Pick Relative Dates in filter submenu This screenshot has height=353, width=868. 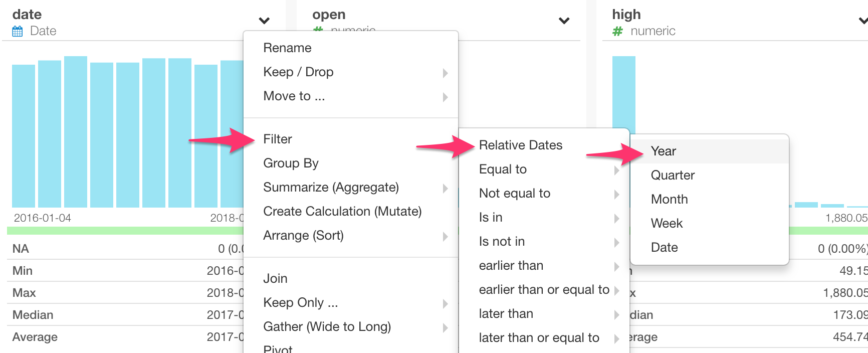click(x=520, y=145)
